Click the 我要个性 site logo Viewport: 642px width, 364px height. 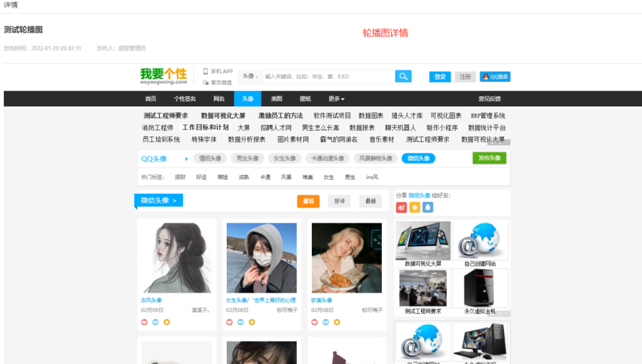point(163,76)
